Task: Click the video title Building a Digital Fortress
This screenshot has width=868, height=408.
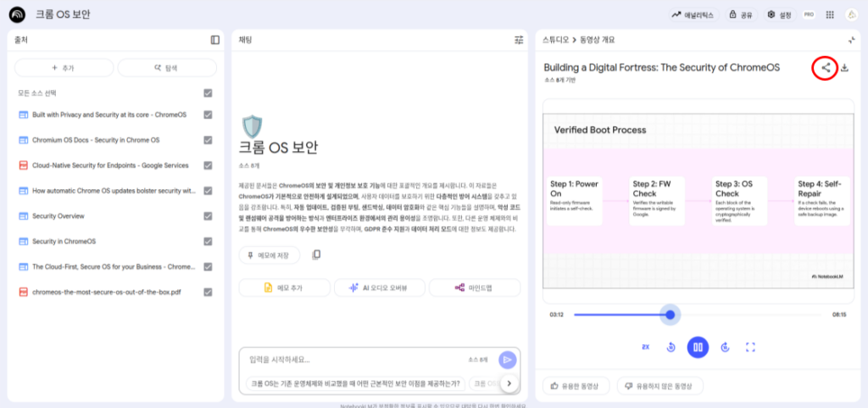Action: (x=661, y=68)
